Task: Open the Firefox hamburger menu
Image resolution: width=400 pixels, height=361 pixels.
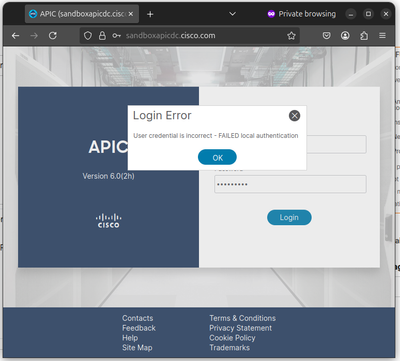Action: tap(382, 35)
